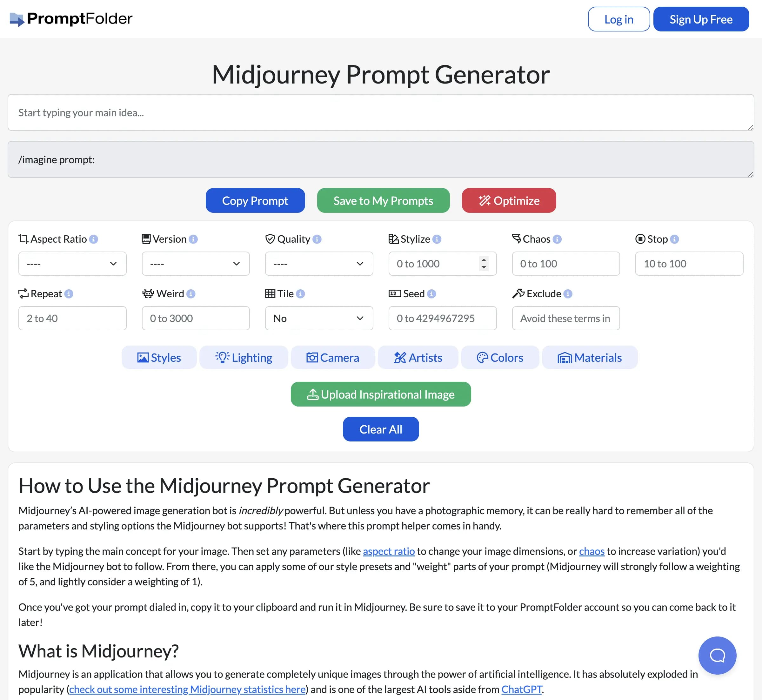Screen dimensions: 762x700
Task: Click the Seed info icon
Action: tap(431, 294)
